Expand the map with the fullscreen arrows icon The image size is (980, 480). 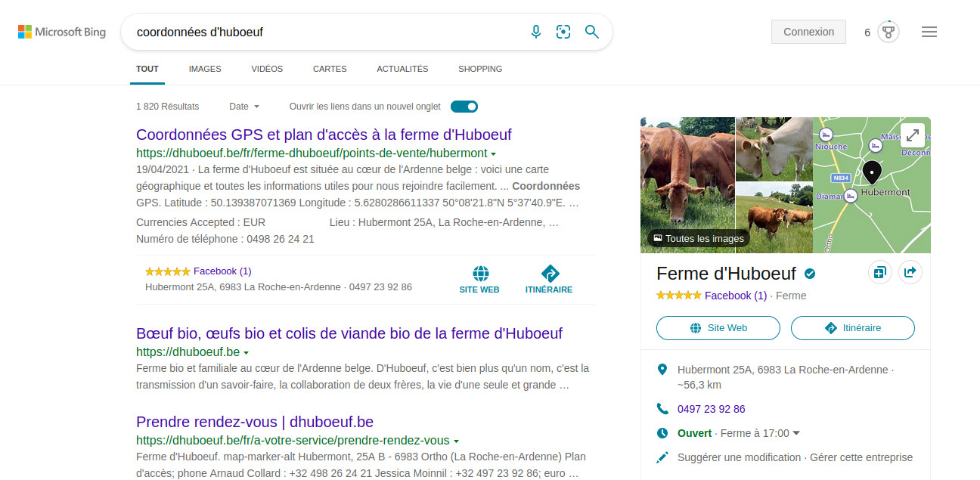point(913,135)
